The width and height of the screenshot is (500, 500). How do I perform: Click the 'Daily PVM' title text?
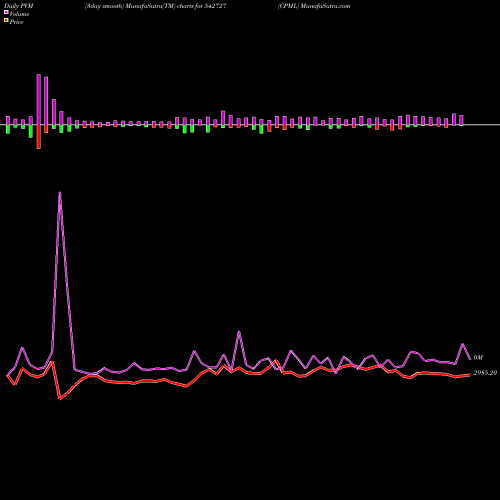coord(19,6)
